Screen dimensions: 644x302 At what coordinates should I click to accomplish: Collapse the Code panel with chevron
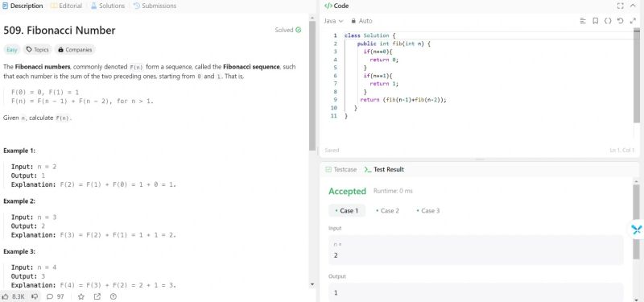633,6
